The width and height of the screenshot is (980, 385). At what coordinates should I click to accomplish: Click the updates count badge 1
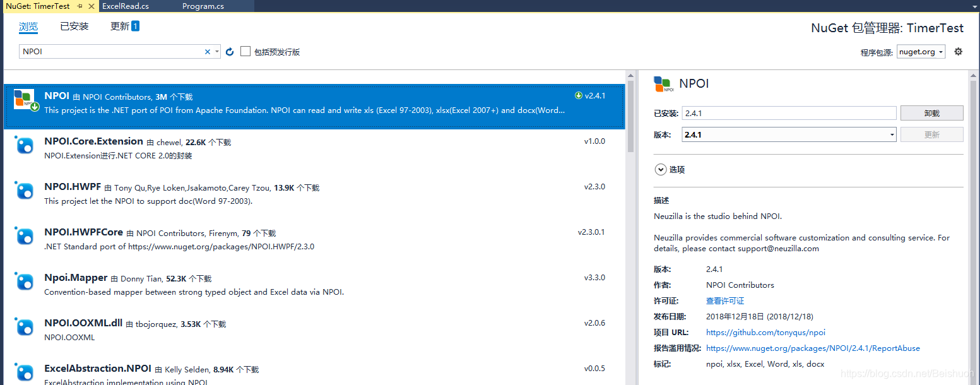135,26
